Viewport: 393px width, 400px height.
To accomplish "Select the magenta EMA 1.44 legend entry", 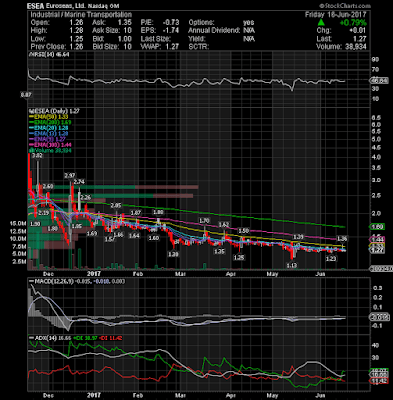I will 50,145.
